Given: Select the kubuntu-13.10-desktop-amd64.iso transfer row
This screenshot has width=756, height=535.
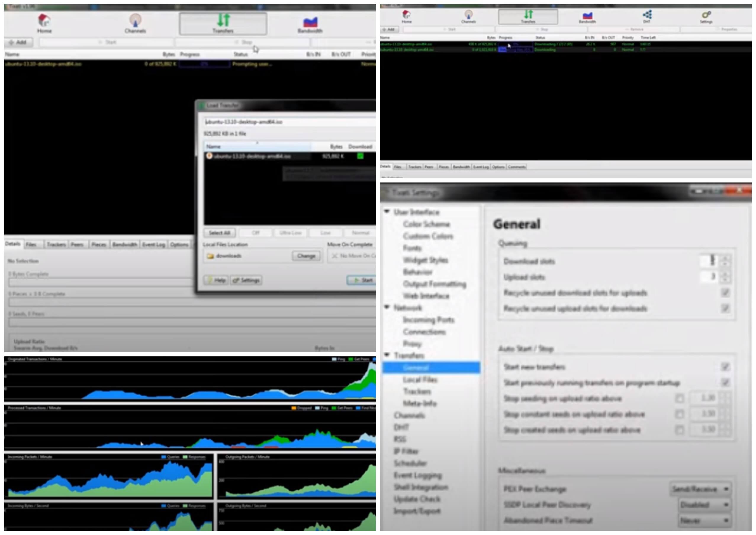Looking at the screenshot, I should [x=566, y=50].
